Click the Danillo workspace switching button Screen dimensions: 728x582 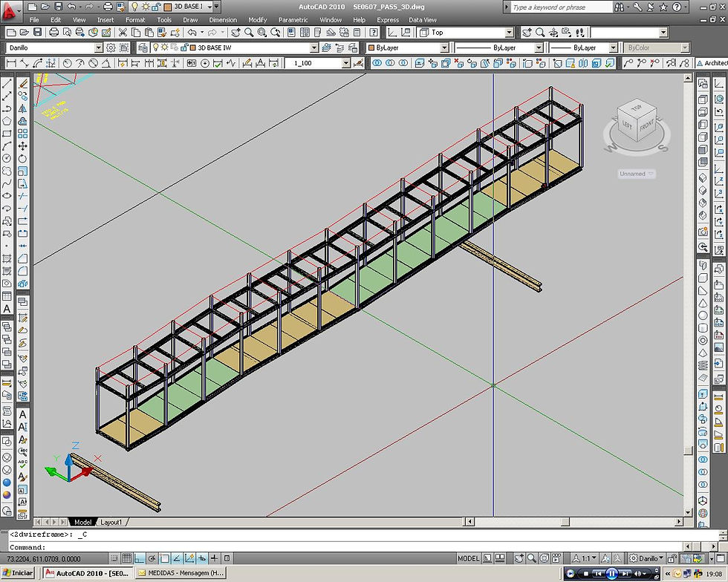pos(646,558)
